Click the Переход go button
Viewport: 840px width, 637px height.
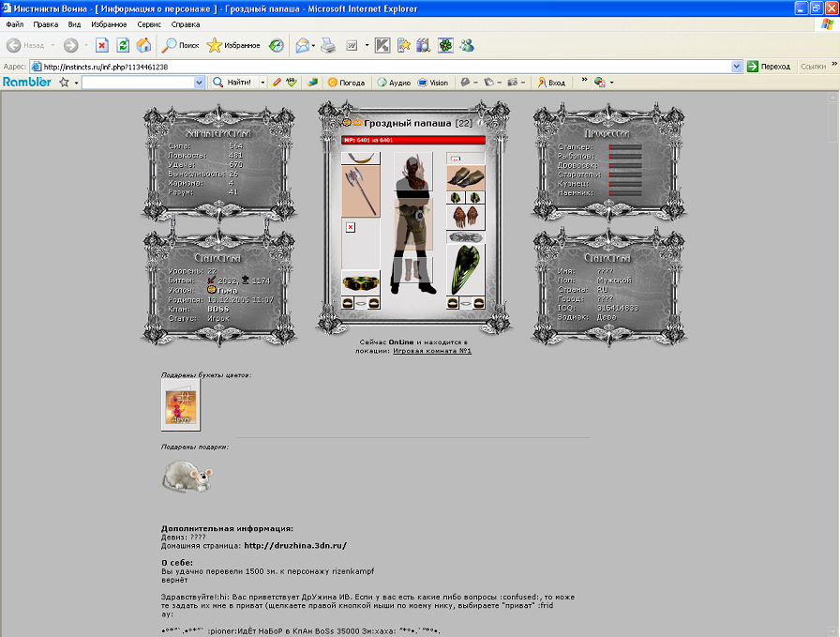coord(769,67)
